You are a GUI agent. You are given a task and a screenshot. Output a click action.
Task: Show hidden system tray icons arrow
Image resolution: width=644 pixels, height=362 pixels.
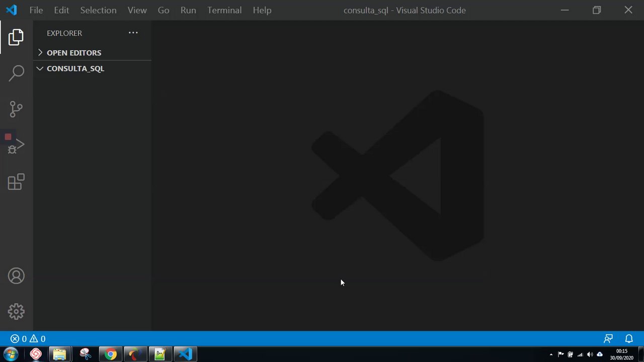click(x=551, y=354)
